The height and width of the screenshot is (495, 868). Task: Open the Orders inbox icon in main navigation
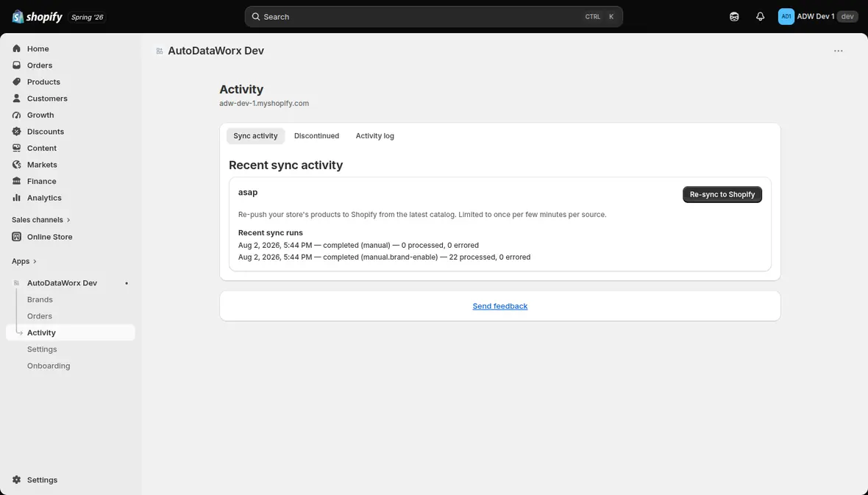click(x=17, y=65)
